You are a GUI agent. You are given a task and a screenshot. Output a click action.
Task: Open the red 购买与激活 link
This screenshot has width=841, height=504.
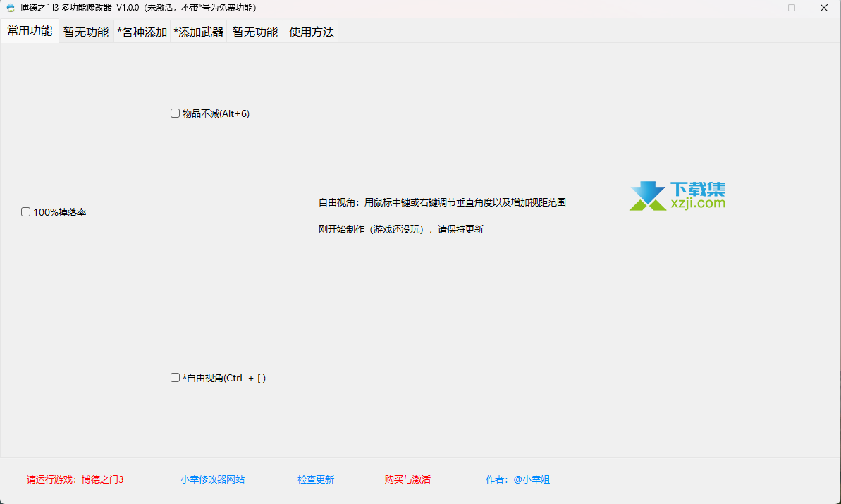[x=407, y=480]
